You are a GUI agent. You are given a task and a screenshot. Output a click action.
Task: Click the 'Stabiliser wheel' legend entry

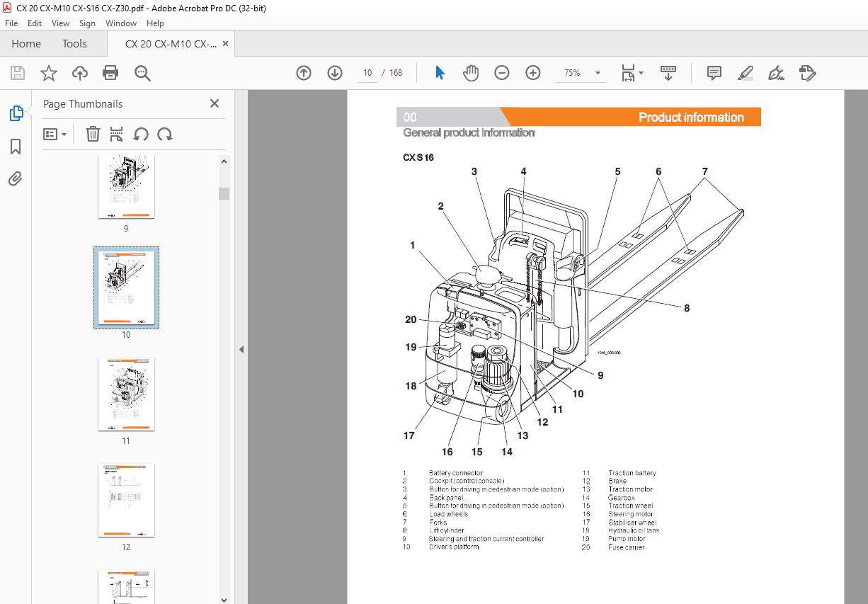click(x=632, y=523)
